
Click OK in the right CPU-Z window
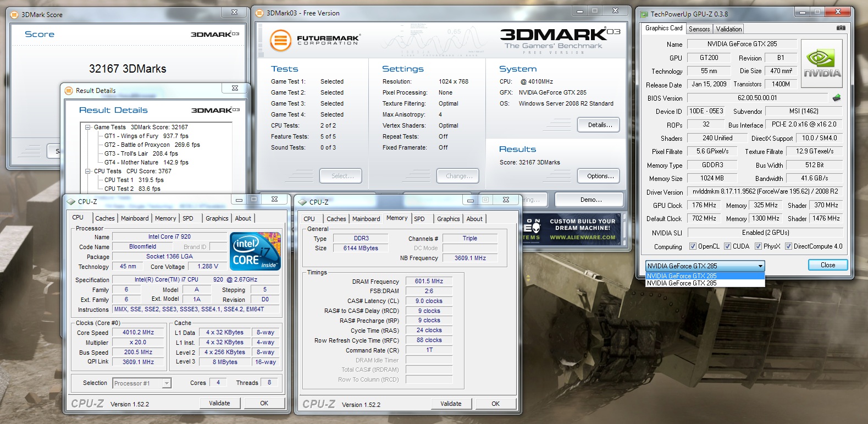coord(496,404)
